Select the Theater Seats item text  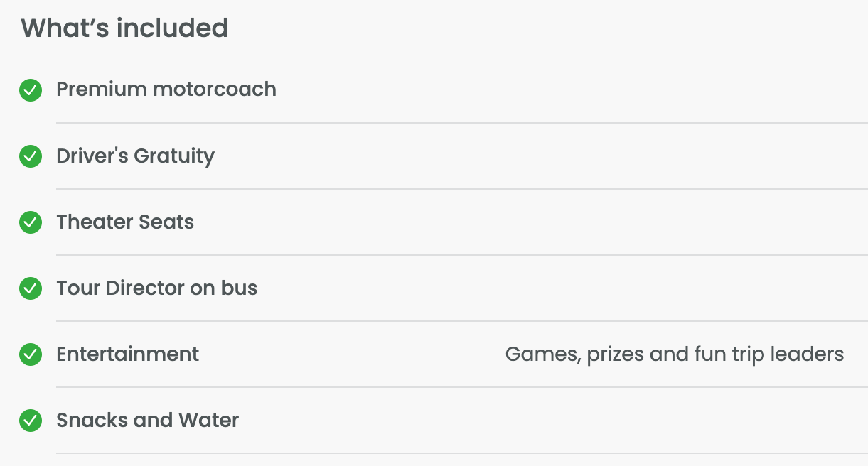click(x=125, y=222)
